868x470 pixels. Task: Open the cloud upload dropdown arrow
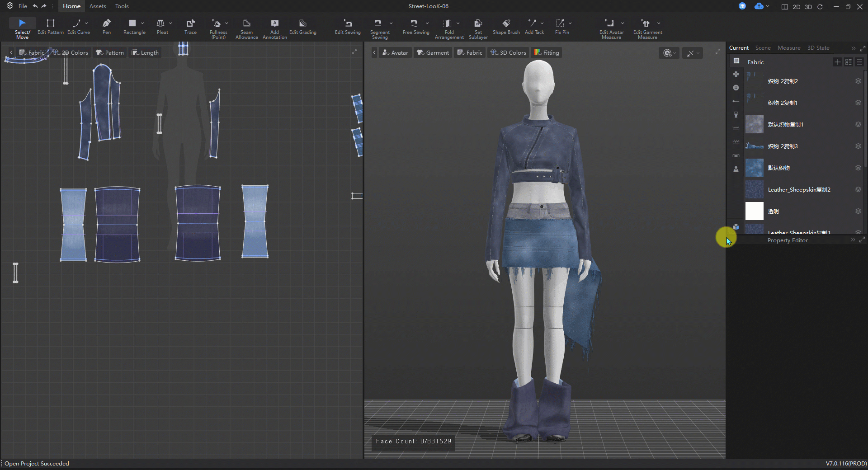click(x=768, y=6)
